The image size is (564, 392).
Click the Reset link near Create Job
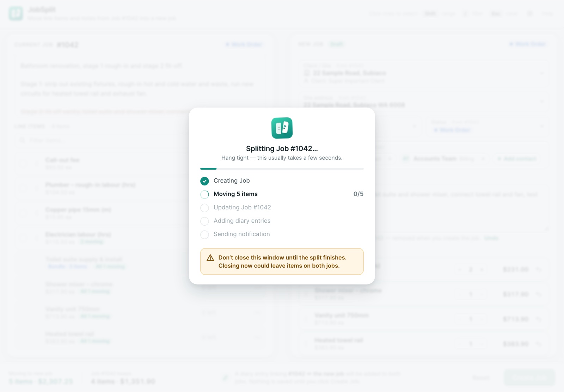click(x=481, y=378)
